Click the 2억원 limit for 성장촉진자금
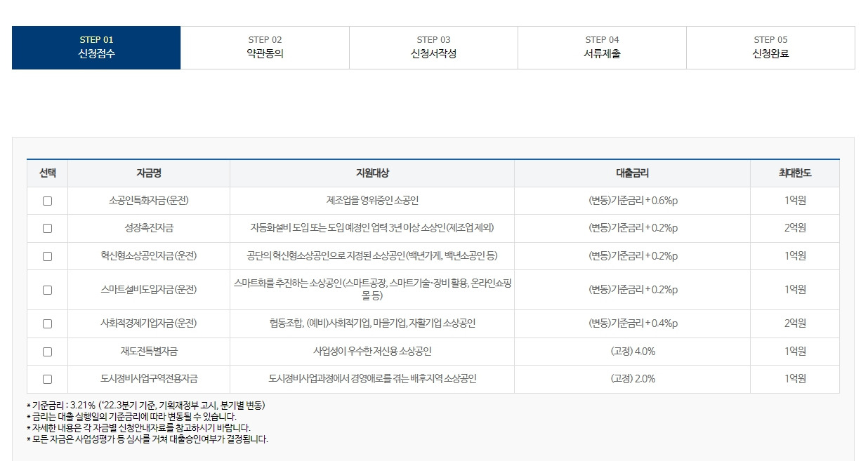Viewport: 868px width, 461px height. (795, 228)
